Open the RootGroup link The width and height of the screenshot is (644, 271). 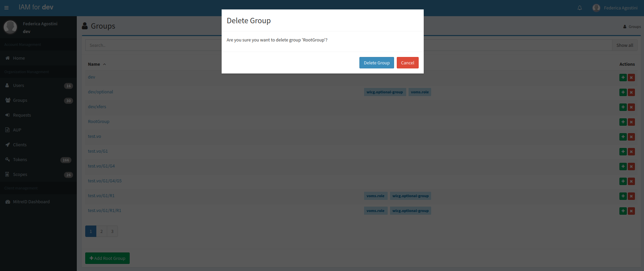pyautogui.click(x=99, y=122)
